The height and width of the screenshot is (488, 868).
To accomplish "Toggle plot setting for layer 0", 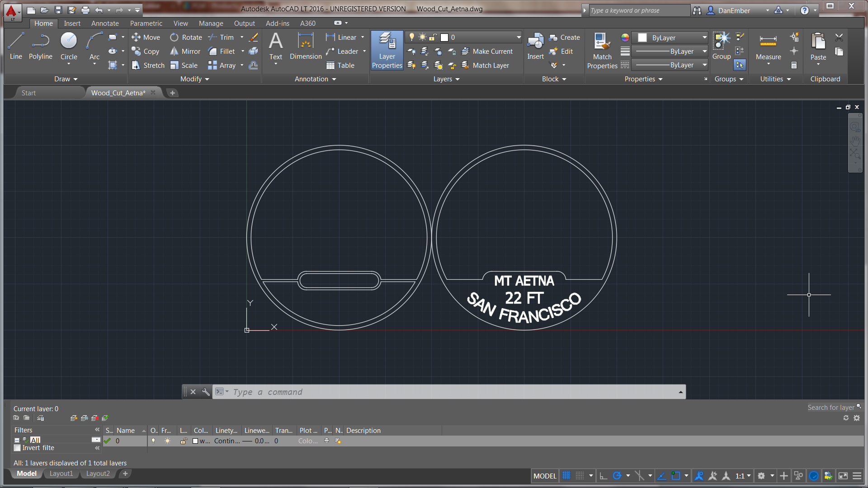I will point(326,441).
